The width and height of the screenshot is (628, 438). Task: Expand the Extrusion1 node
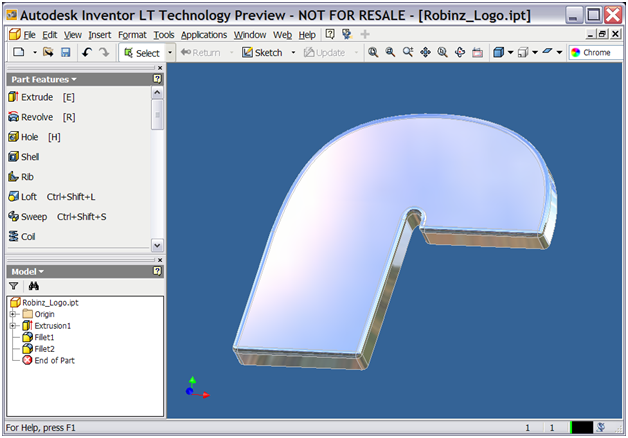click(x=12, y=325)
